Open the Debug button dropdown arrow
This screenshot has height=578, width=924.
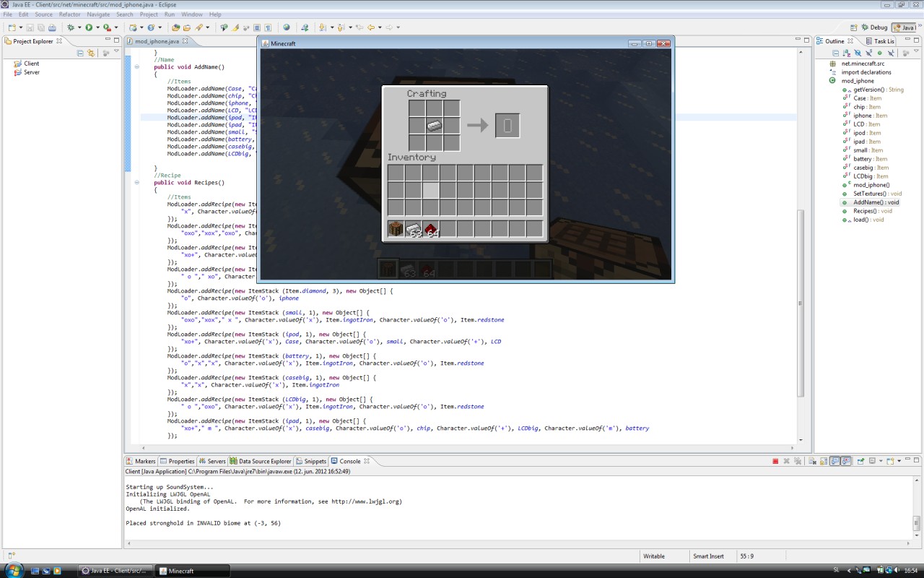pyautogui.click(x=79, y=27)
